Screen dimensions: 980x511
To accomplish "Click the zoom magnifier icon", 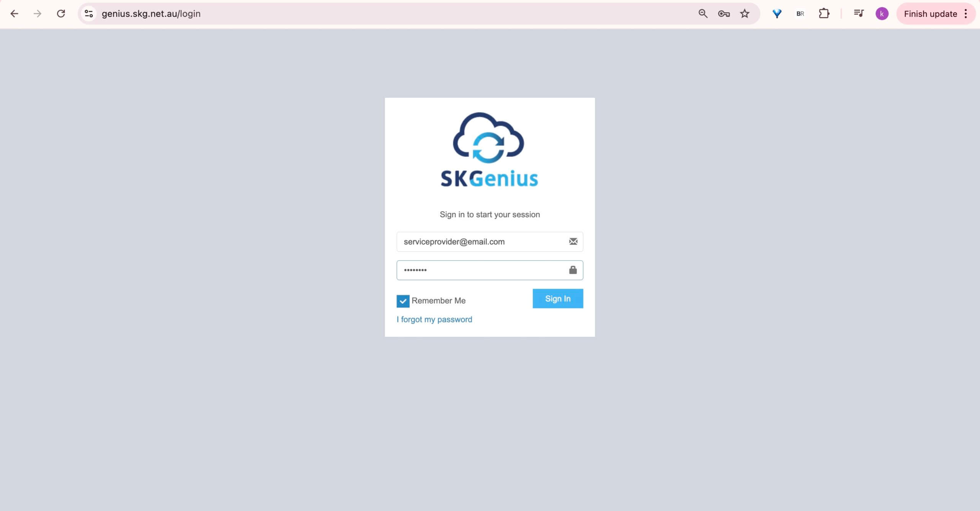I will (703, 14).
